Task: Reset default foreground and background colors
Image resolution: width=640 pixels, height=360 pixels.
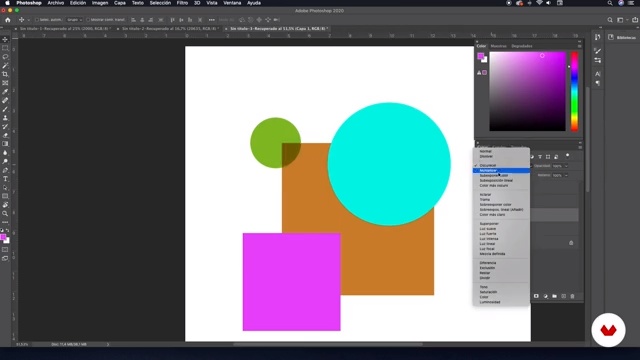Action: point(2,231)
